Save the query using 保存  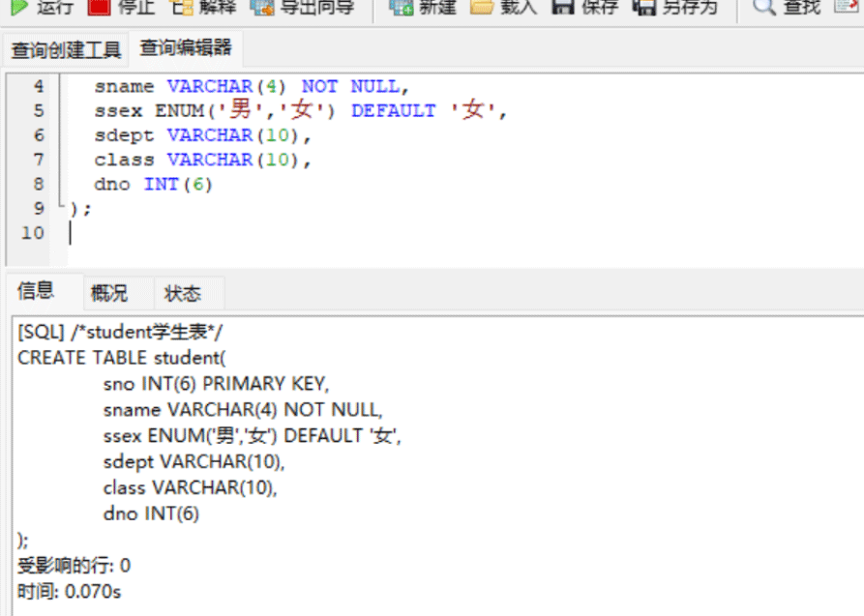point(563,7)
